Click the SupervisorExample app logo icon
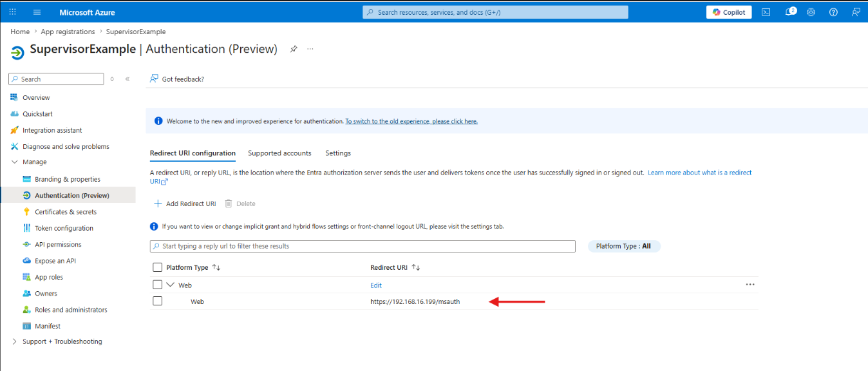868x371 pixels. click(18, 53)
